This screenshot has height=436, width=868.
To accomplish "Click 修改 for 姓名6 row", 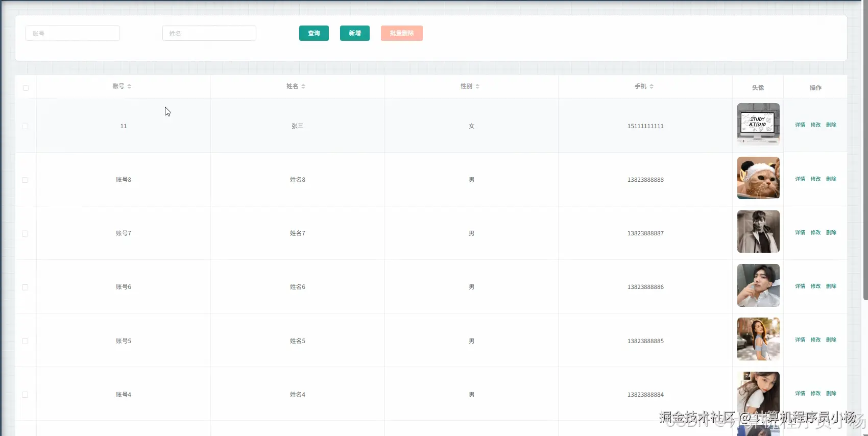I will [x=815, y=286].
